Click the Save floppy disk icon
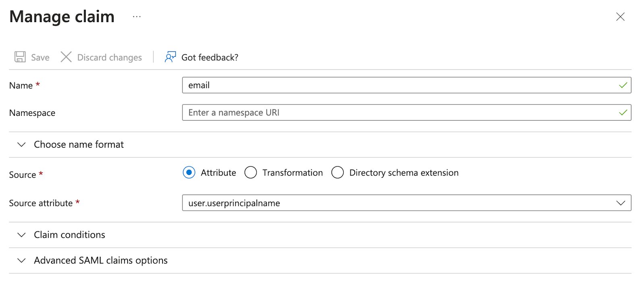The height and width of the screenshot is (301, 644). [x=20, y=57]
